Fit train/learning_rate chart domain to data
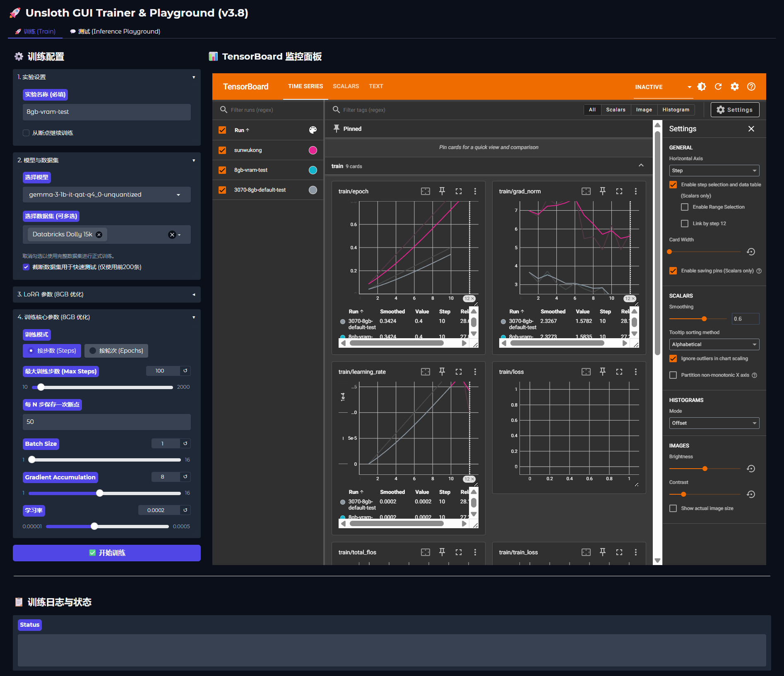The height and width of the screenshot is (676, 784). click(425, 371)
